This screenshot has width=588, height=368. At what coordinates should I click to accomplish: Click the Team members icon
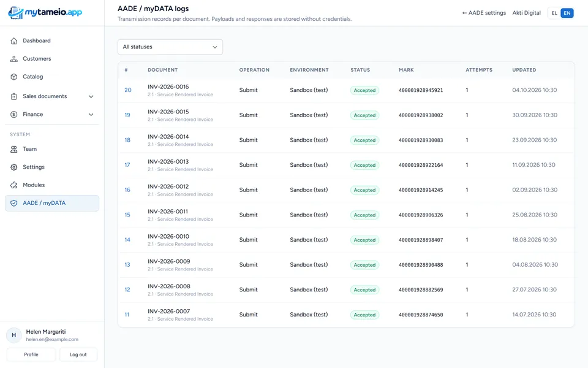14,149
